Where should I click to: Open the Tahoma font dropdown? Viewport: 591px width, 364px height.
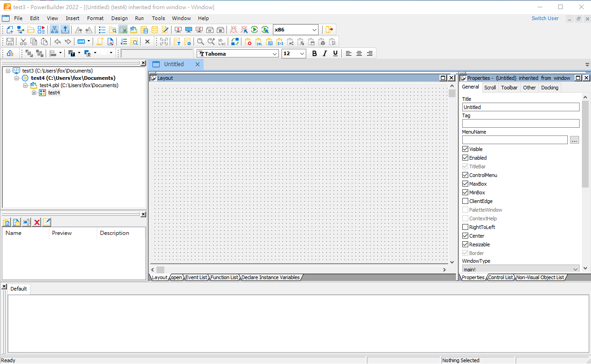275,54
